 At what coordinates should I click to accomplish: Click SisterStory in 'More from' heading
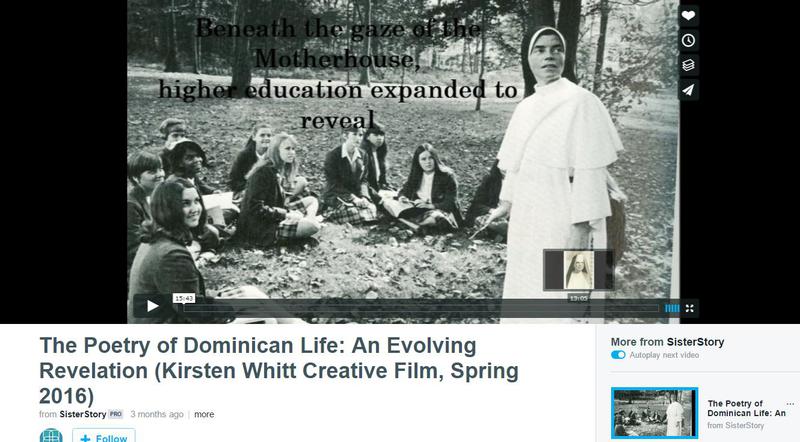(x=695, y=342)
